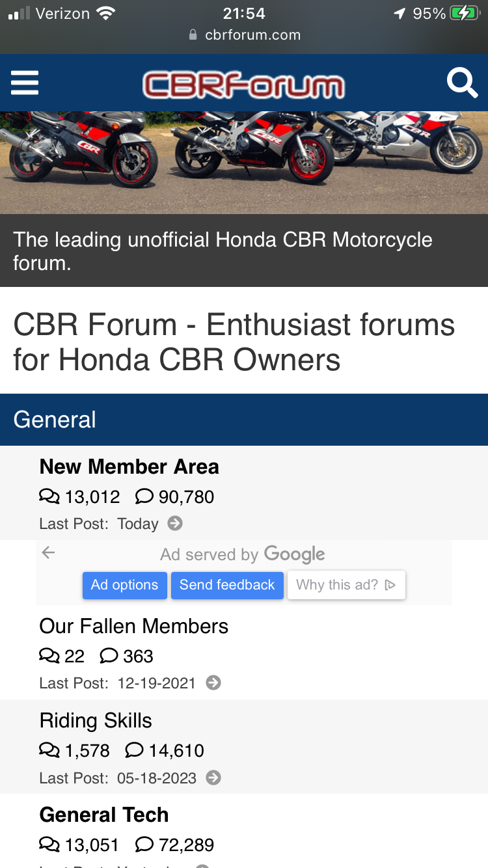Tap the cbrforum.com address bar

(245, 35)
